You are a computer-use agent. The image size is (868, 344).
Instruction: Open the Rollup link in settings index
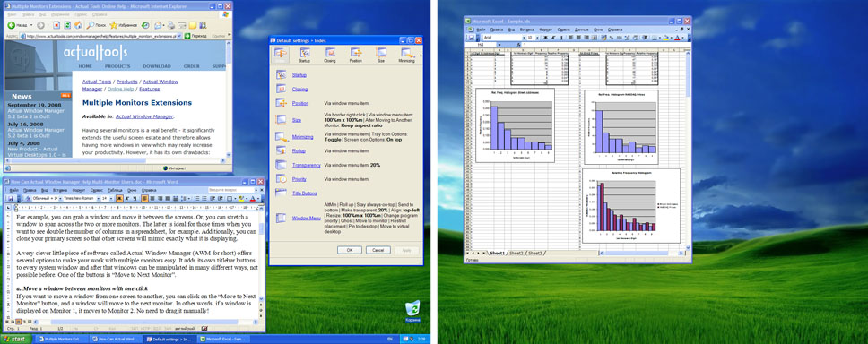[298, 150]
